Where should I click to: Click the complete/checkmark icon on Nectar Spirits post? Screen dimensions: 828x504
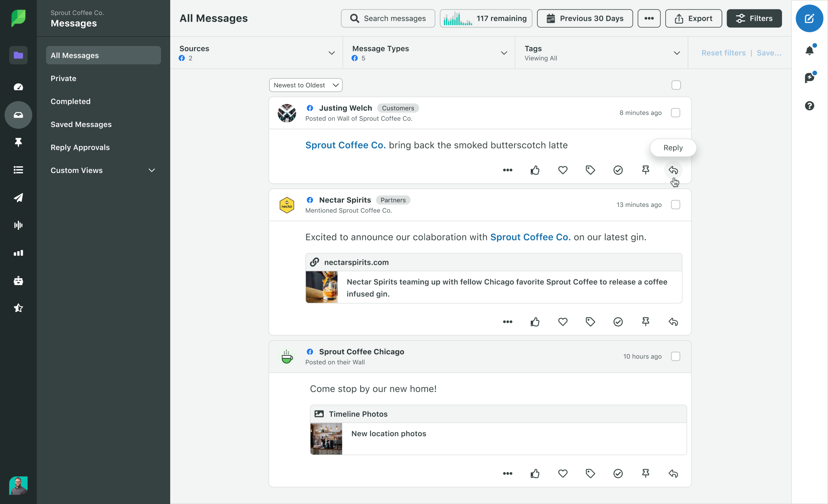(x=618, y=322)
